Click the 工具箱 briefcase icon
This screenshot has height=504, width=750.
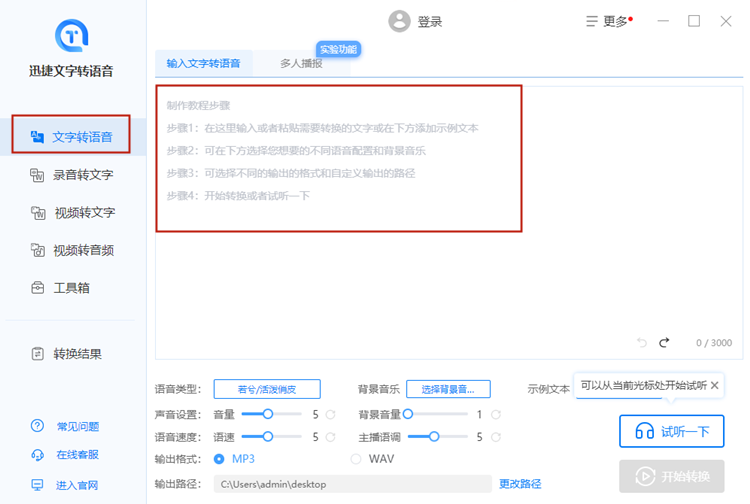[37, 287]
